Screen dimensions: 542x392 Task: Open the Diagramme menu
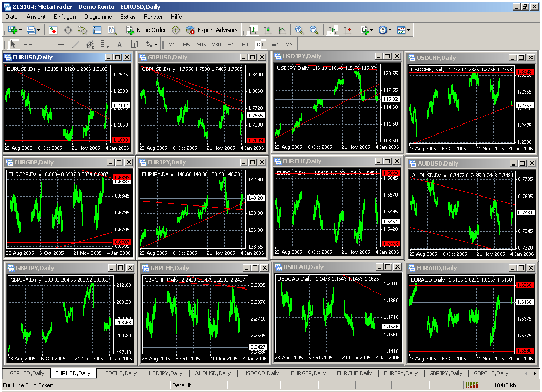(x=98, y=16)
